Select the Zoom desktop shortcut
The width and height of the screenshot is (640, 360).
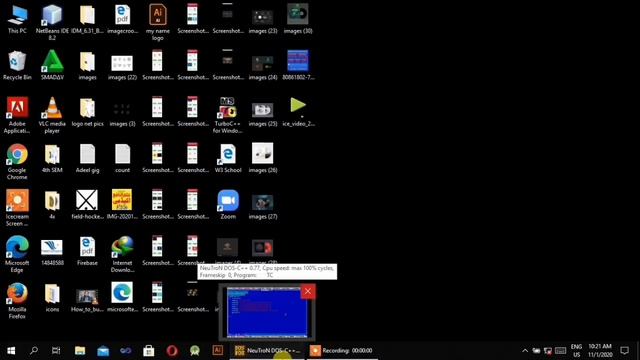[228, 205]
